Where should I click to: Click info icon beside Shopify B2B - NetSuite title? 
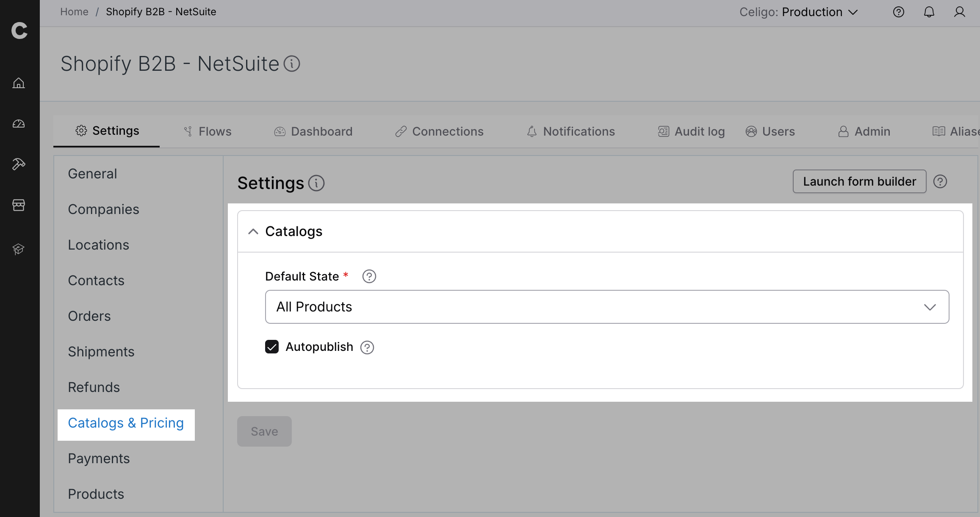pos(292,64)
